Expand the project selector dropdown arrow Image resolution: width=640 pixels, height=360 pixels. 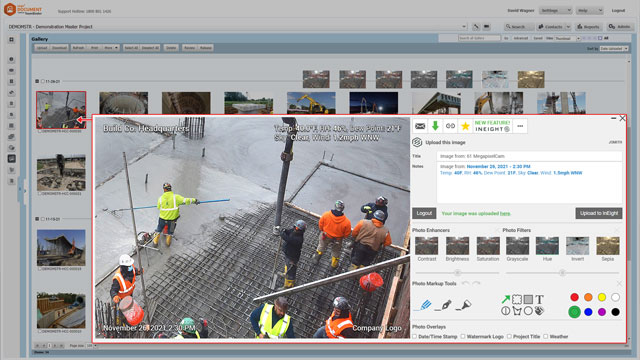point(464,27)
